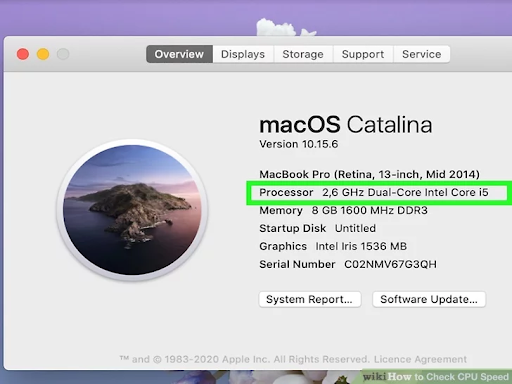
Task: Click the greyed-out zoom window button
Action: click(63, 54)
